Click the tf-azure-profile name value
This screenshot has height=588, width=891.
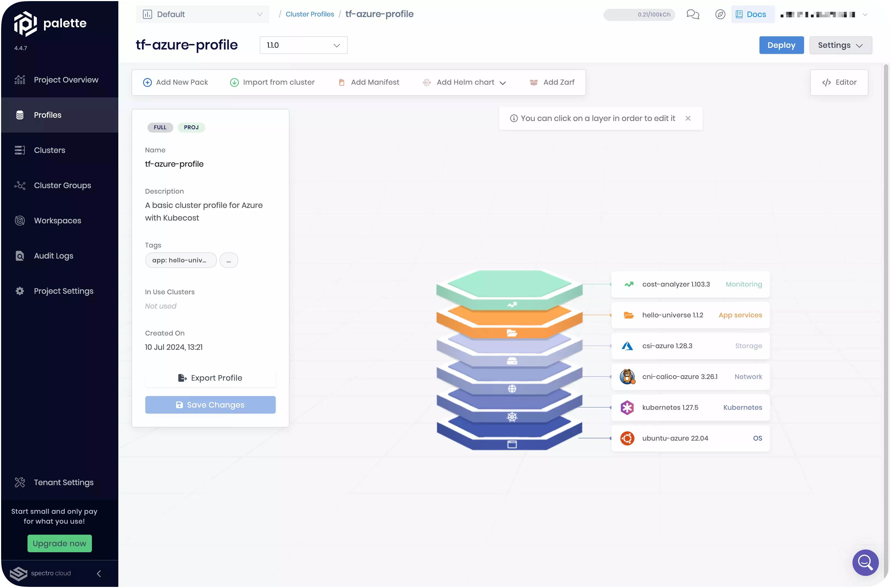174,164
